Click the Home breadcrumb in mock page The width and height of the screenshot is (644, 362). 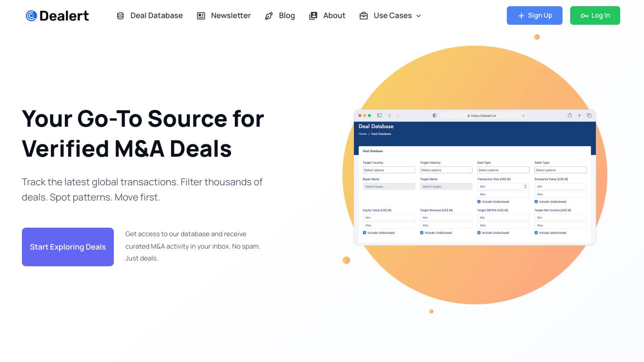point(363,134)
